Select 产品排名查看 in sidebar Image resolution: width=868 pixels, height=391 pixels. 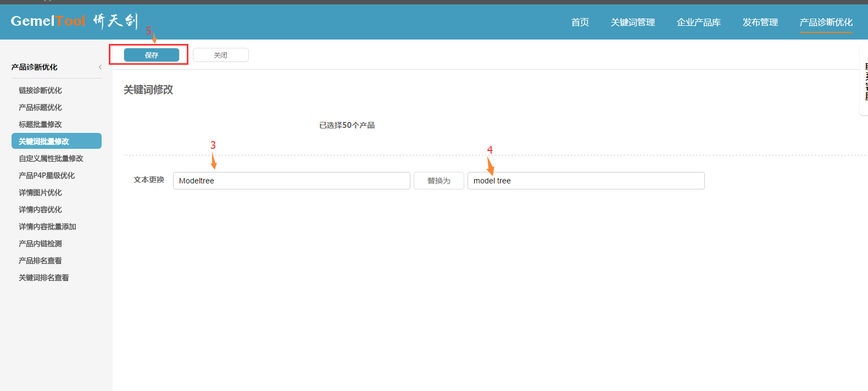40,260
